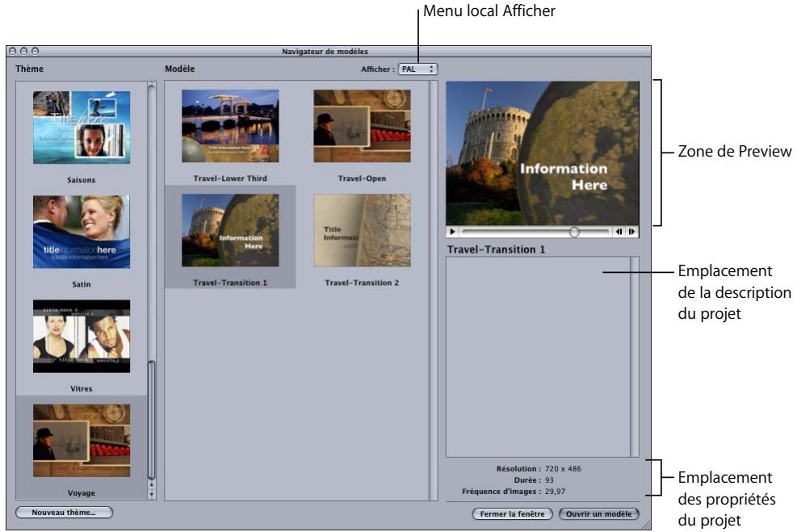Click the window resize grip corner
Viewport: 797px width, 532px height.
645,526
